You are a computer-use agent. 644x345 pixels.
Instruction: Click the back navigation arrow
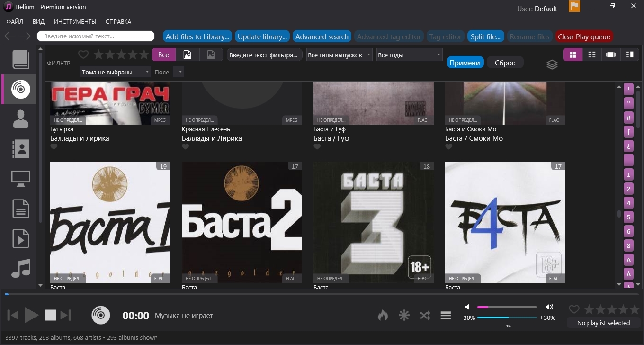[10, 36]
